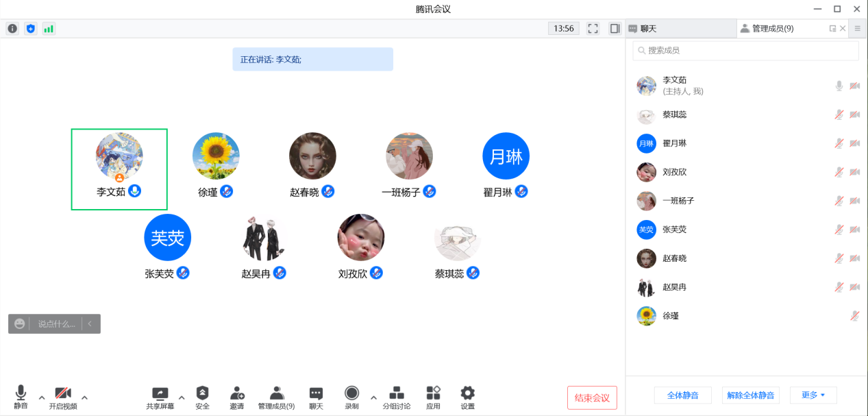Viewport: 868px width, 416px height.
Task: Enter fullscreen mode icon
Action: coord(593,29)
